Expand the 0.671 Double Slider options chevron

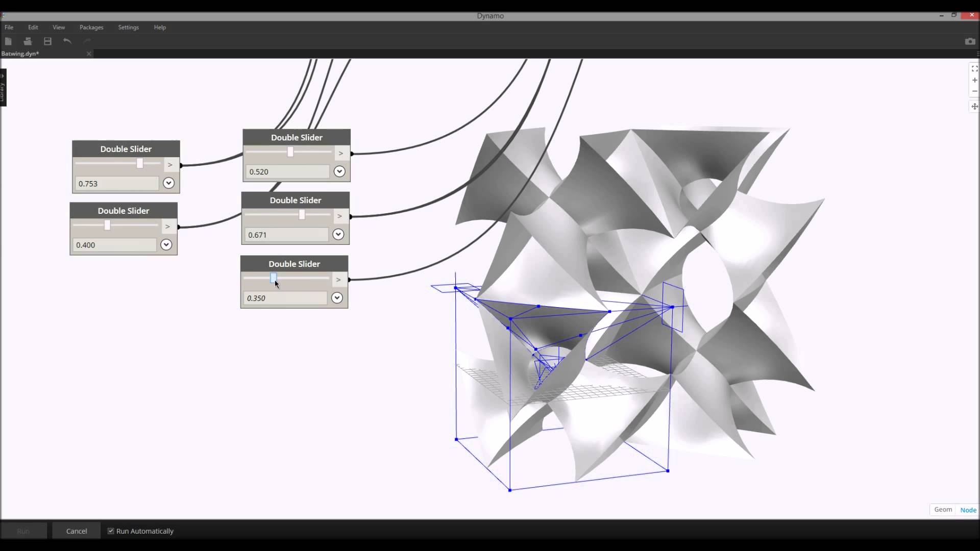point(338,234)
